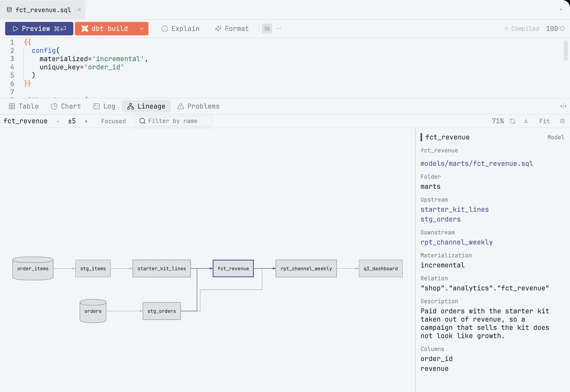
Task: Increase lineage depth with plus
Action: pyautogui.click(x=86, y=121)
